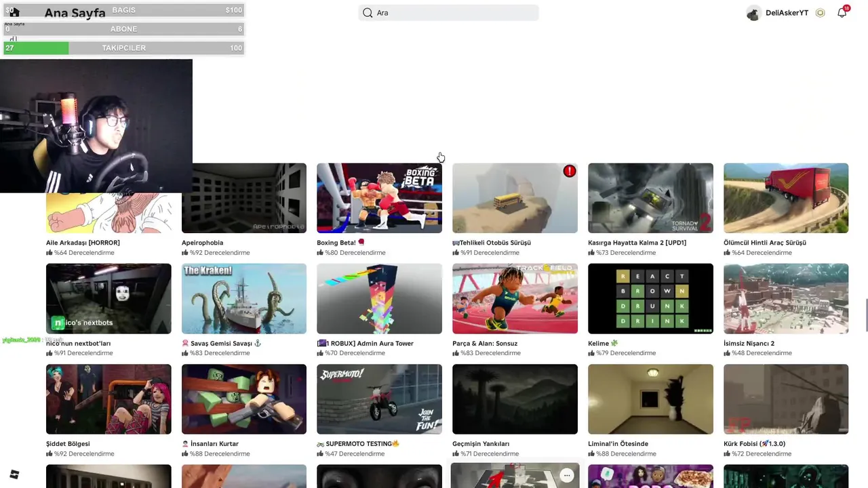This screenshot has height=488, width=868.
Task: Open the Kasırga Hayatta Kalma 2 thumbnail
Action: point(650,198)
